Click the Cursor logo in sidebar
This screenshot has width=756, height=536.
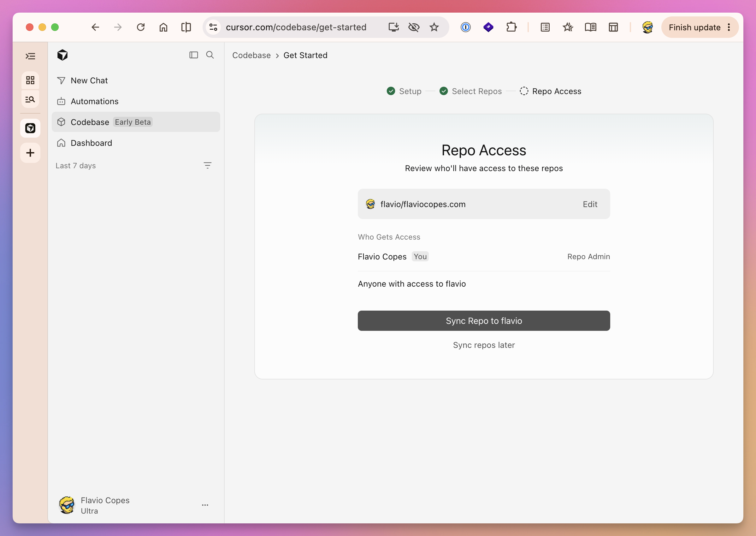pos(62,55)
